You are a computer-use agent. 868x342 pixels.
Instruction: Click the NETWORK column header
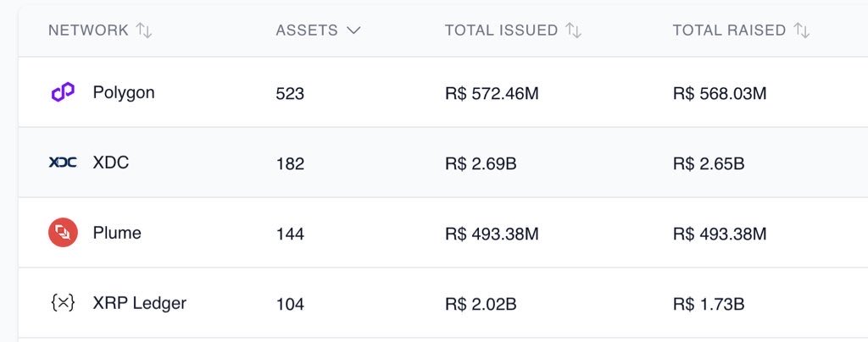pos(88,30)
